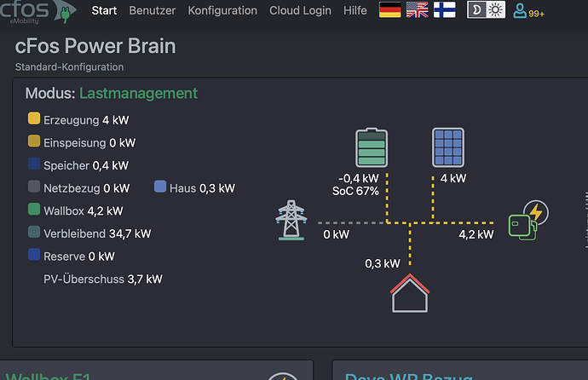Click the dark blue Speicher swatch

pos(34,164)
